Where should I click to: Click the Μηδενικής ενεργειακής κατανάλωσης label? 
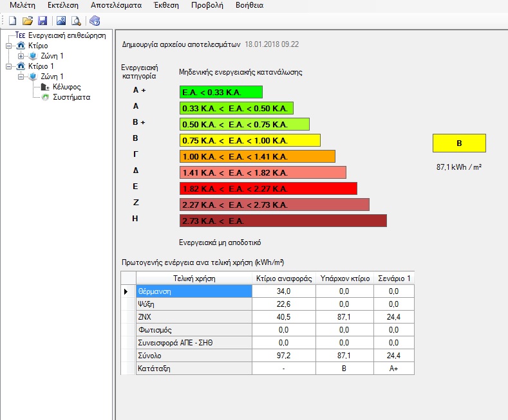[x=241, y=72]
